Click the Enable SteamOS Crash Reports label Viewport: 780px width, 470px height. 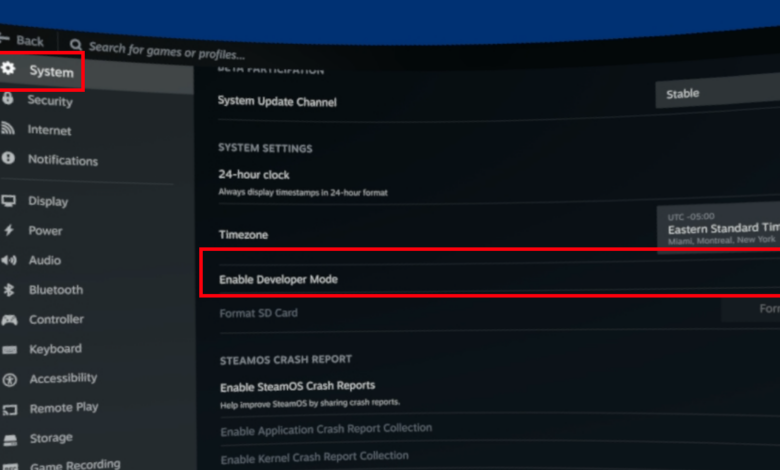pyautogui.click(x=297, y=386)
